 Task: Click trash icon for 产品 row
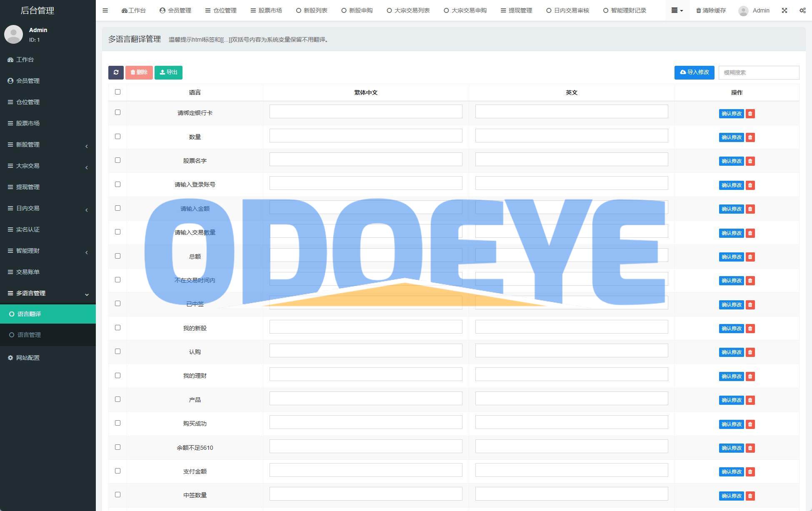pos(750,400)
